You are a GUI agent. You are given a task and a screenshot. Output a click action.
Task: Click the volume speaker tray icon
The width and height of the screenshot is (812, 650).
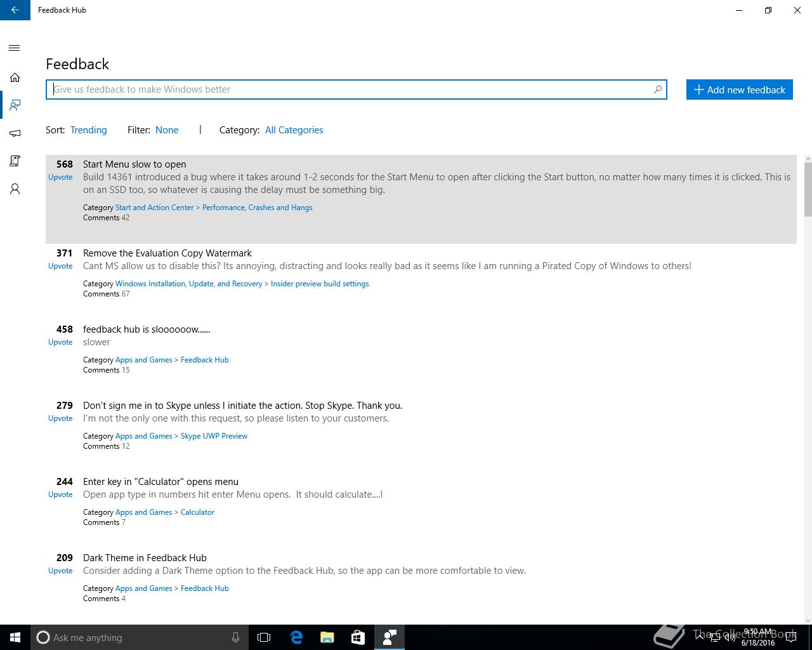pos(730,637)
